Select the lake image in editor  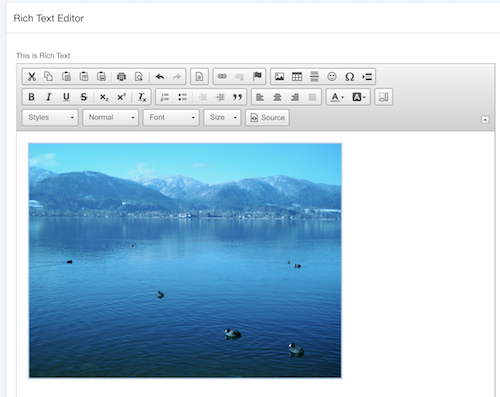pos(185,260)
